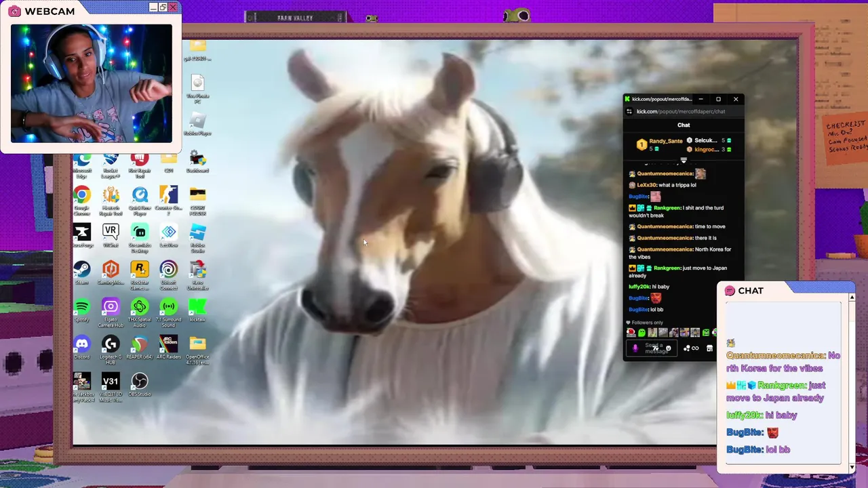Select the Roblox Studio shortcut
This screenshot has height=488, width=868.
point(197,239)
